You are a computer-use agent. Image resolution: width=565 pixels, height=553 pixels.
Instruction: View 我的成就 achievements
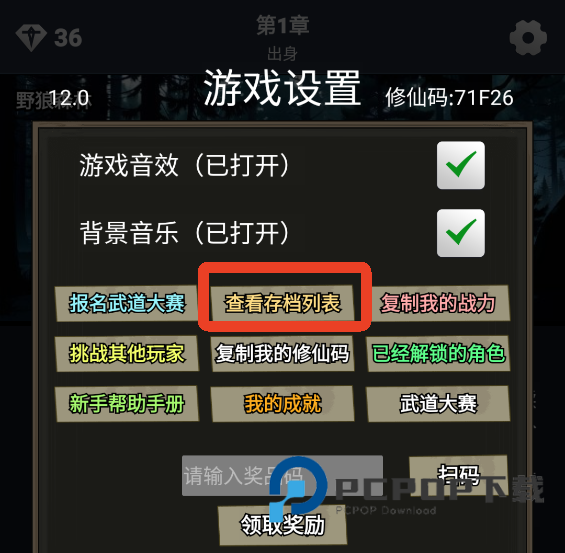click(282, 403)
